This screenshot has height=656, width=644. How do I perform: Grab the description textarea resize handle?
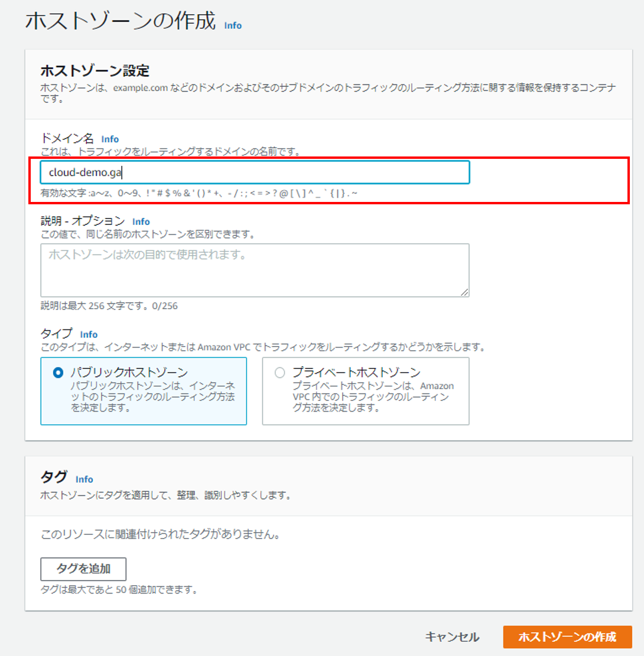coord(465,292)
